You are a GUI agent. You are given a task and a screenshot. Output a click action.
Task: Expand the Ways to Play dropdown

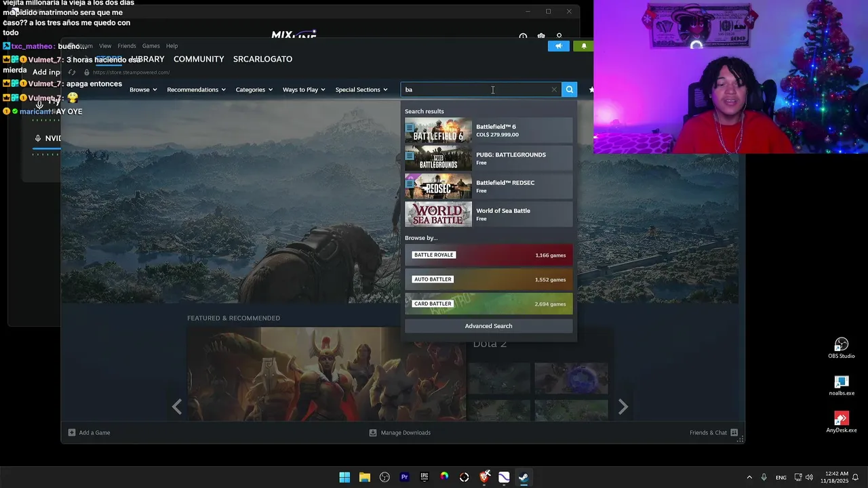point(304,89)
